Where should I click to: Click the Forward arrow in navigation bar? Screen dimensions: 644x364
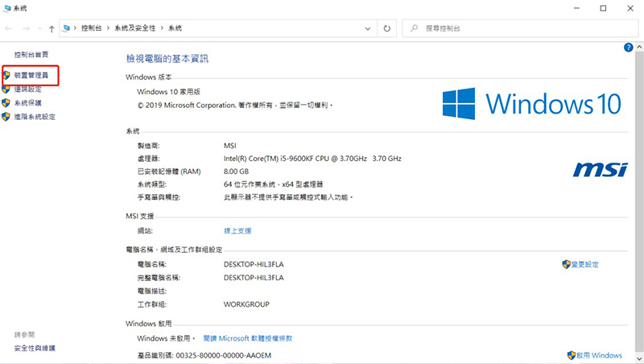coord(26,28)
